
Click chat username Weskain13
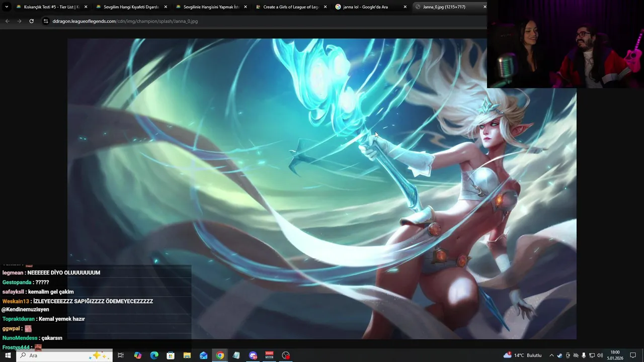tap(16, 301)
